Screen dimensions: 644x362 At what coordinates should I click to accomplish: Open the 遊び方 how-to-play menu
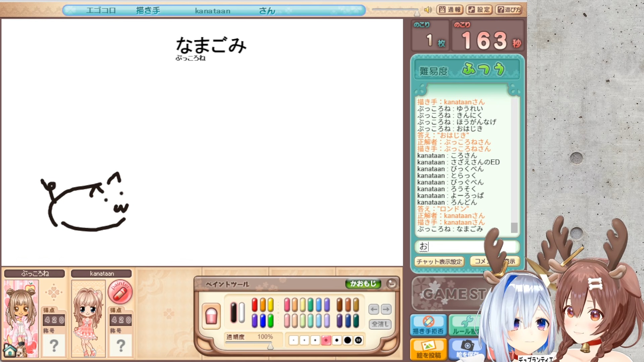click(509, 10)
